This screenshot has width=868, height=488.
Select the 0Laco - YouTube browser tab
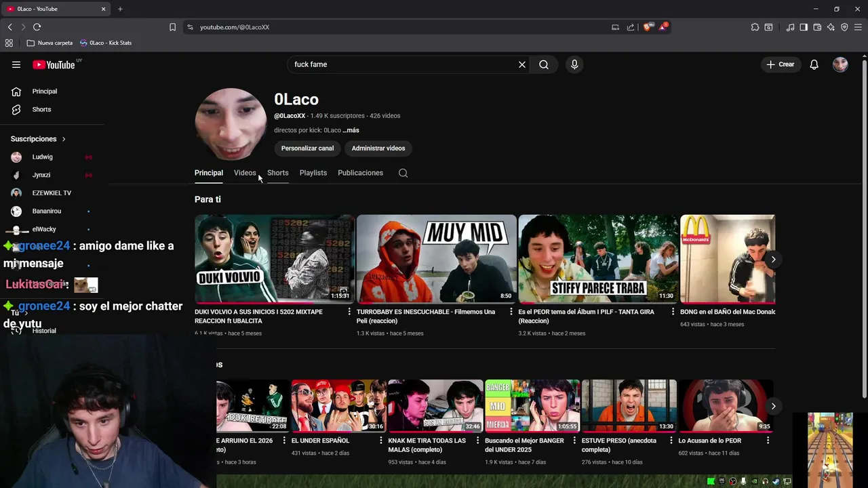click(56, 9)
